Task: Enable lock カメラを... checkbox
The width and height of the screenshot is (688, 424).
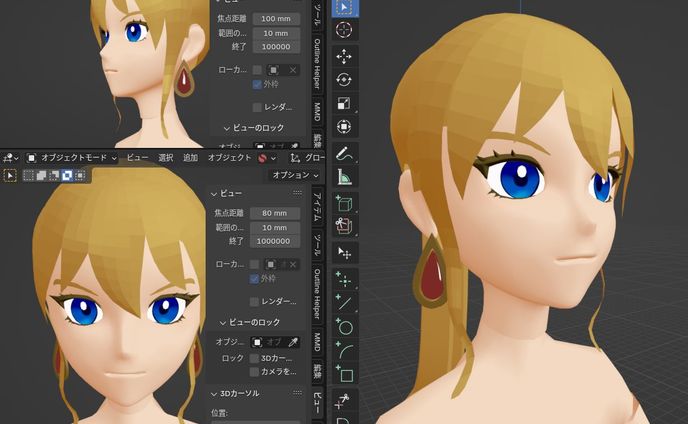Action: (254, 372)
